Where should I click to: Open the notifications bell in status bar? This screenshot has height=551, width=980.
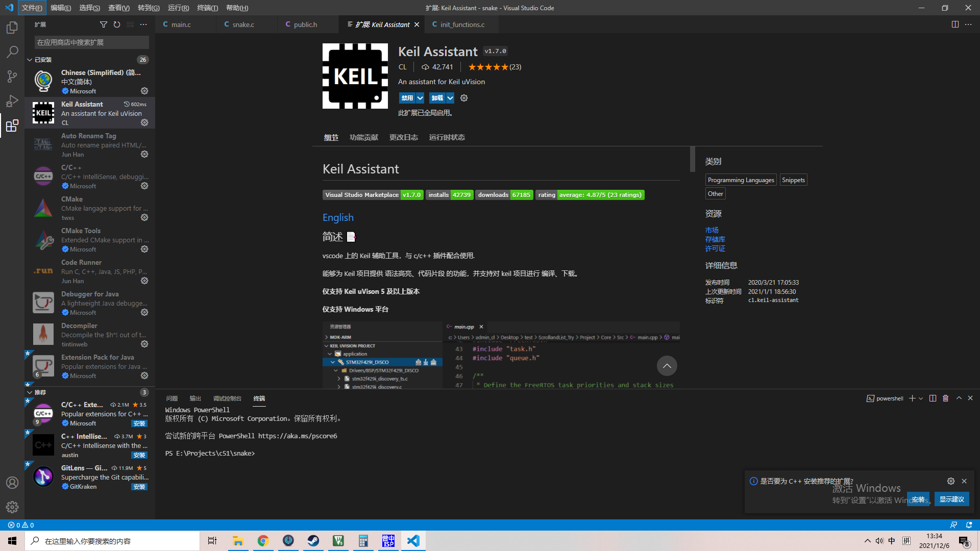(x=969, y=525)
